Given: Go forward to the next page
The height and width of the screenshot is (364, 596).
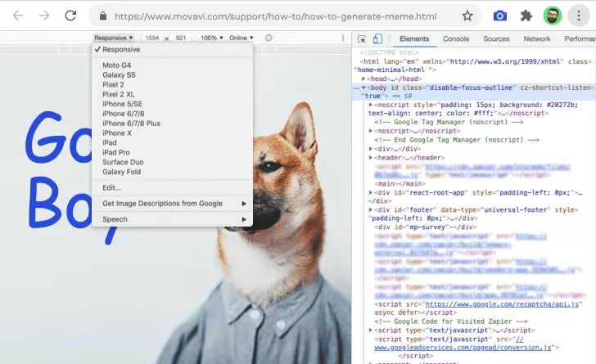Looking at the screenshot, I should 44,16.
